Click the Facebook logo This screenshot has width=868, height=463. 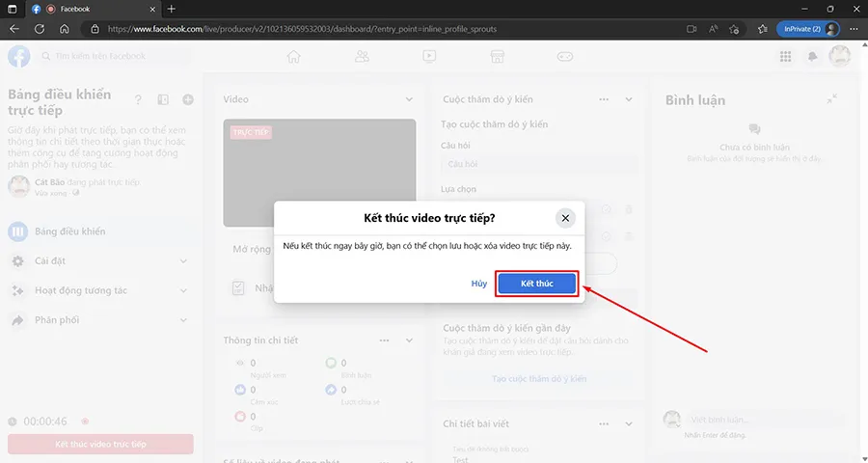(19, 56)
